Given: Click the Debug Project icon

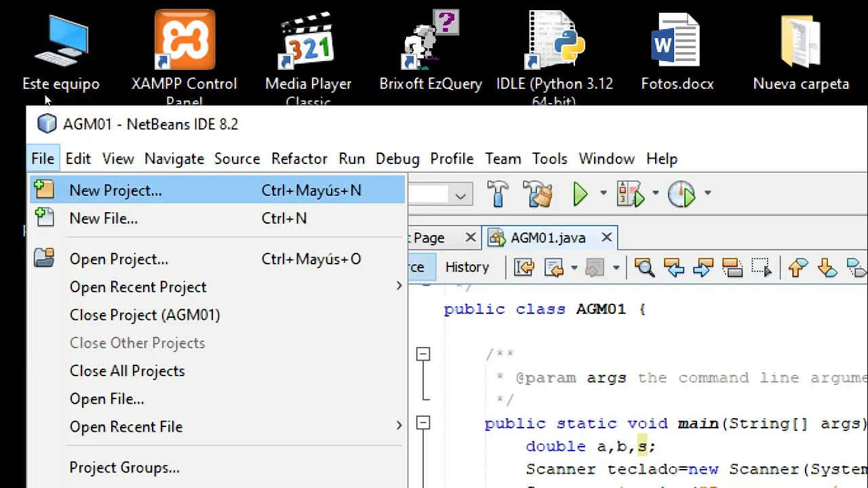Looking at the screenshot, I should (x=631, y=194).
